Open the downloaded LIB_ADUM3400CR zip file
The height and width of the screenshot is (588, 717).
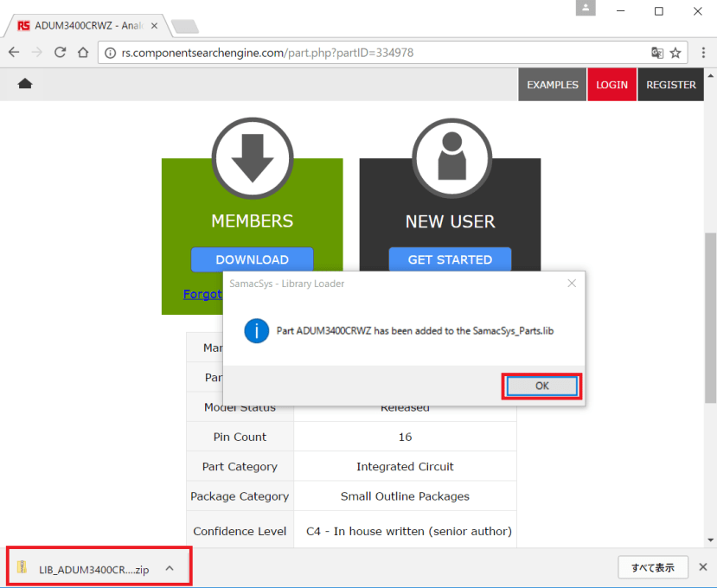pos(86,569)
